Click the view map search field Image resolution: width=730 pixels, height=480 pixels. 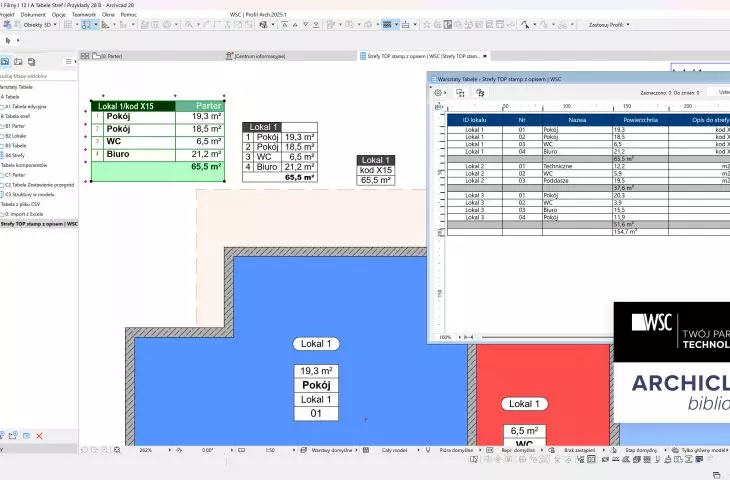click(x=38, y=75)
